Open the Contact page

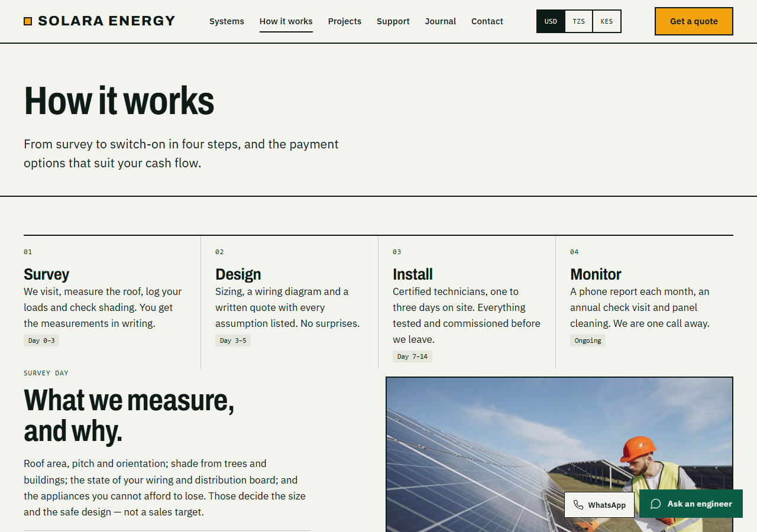[487, 21]
